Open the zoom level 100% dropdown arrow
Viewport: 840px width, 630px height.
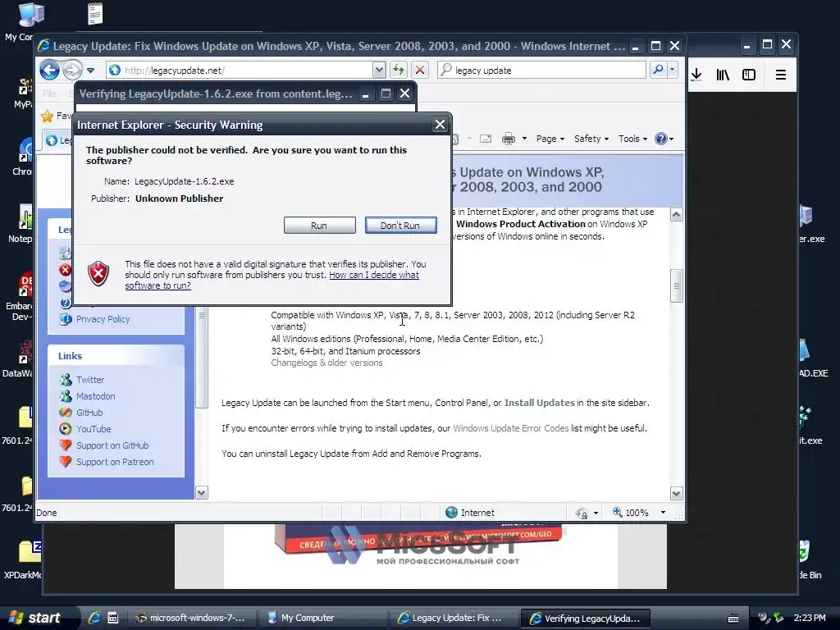pos(663,513)
